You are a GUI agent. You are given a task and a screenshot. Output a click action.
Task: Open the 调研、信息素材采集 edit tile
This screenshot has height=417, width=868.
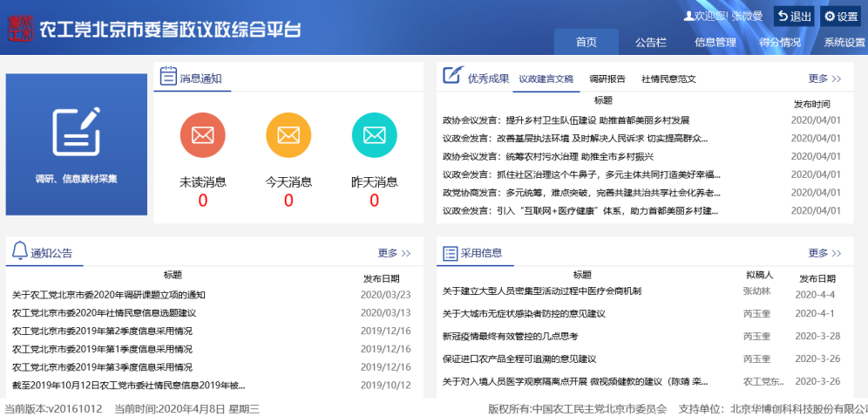pos(77,144)
